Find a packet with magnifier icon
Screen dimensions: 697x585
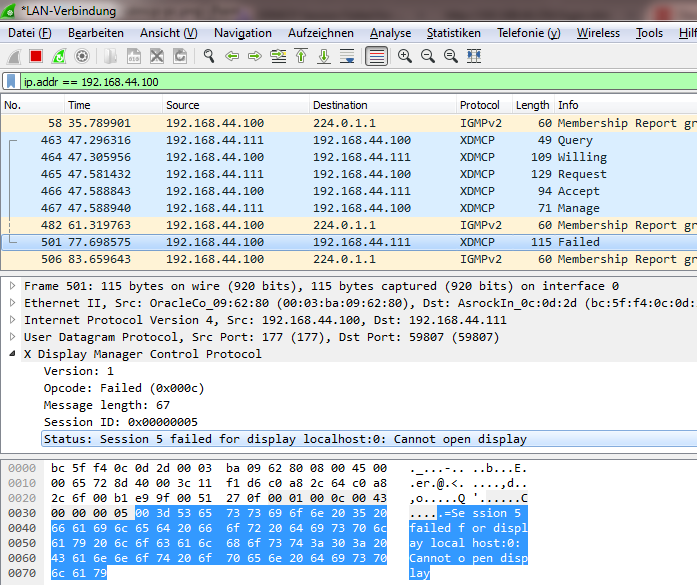tap(209, 56)
